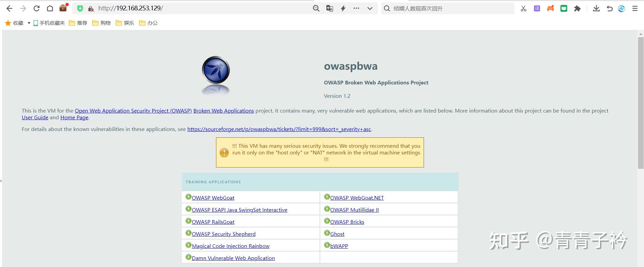644x267 pixels.
Task: Expand the OWASP WebGoat plus icon
Action: [189, 197]
